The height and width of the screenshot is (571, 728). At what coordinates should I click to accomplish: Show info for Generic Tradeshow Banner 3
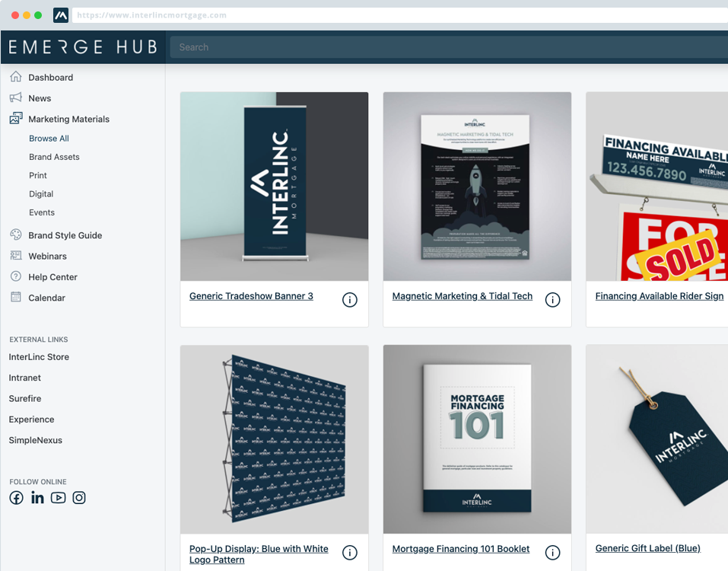[x=350, y=300]
